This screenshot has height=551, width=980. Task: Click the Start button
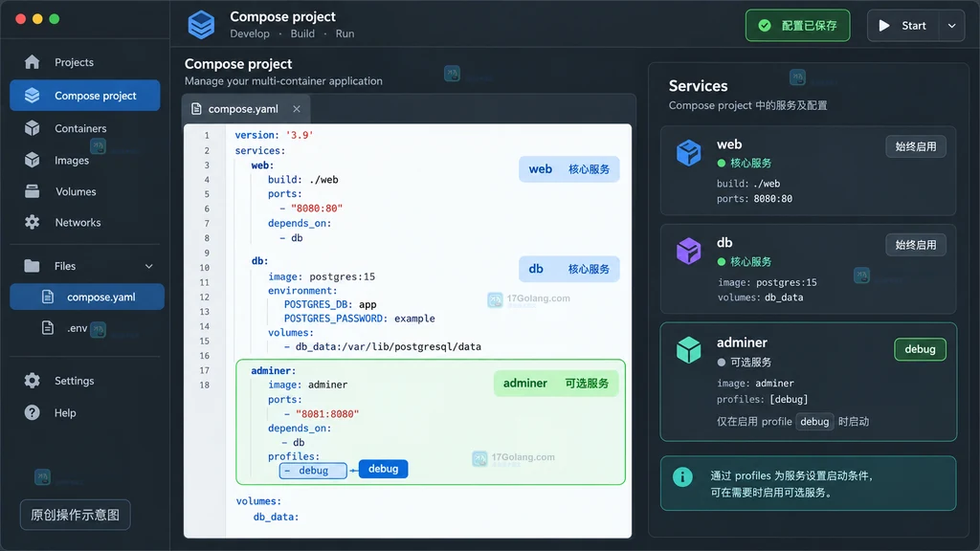903,26
